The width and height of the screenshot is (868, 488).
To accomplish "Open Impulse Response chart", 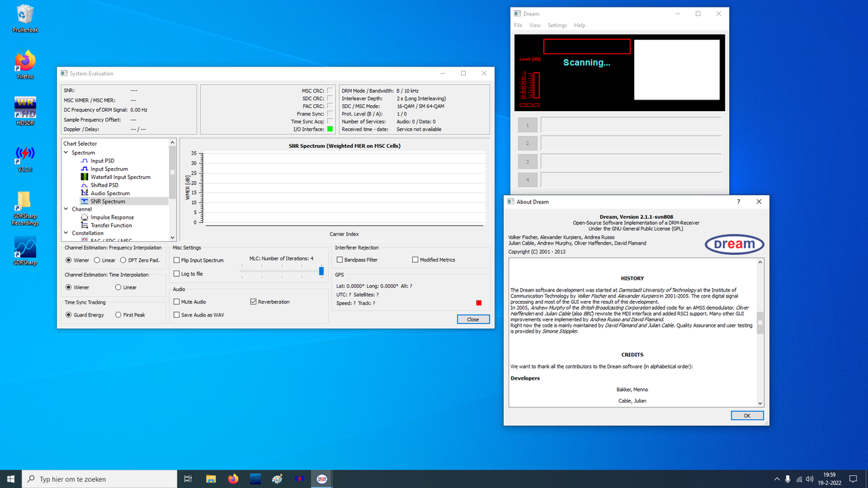I will (112, 218).
